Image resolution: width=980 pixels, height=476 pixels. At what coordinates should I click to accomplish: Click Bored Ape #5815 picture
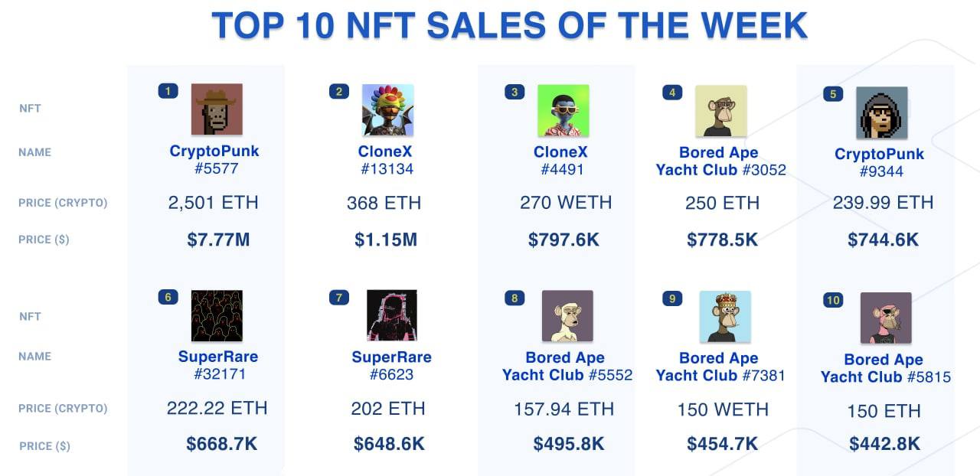pos(886,318)
